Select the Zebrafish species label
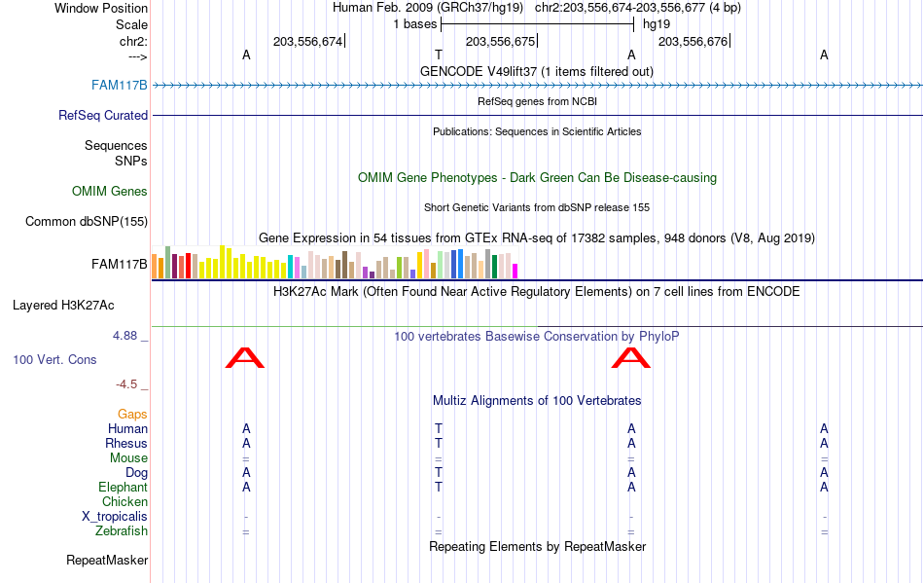924x583 pixels. [x=122, y=531]
